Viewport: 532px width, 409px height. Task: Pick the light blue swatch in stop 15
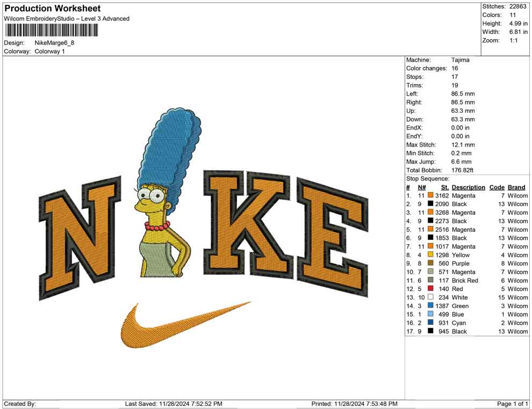click(x=430, y=314)
